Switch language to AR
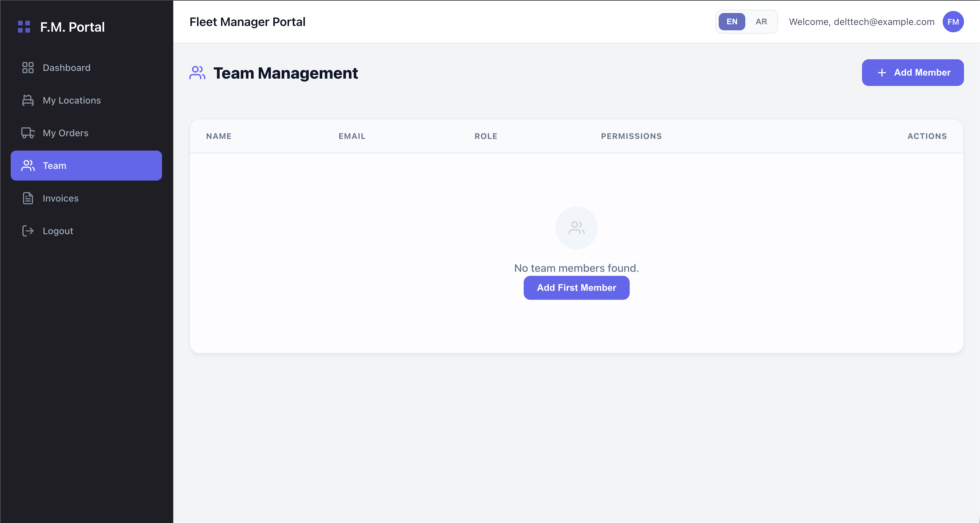Image resolution: width=980 pixels, height=523 pixels. [761, 22]
